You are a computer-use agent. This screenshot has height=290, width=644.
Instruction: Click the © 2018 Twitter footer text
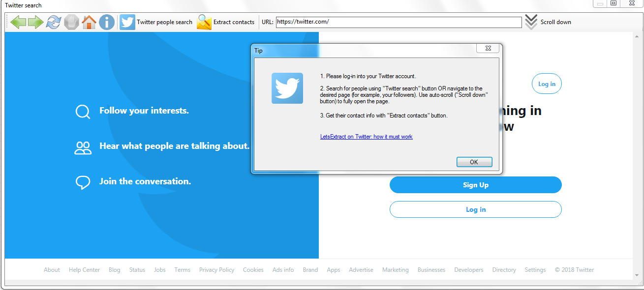point(574,270)
